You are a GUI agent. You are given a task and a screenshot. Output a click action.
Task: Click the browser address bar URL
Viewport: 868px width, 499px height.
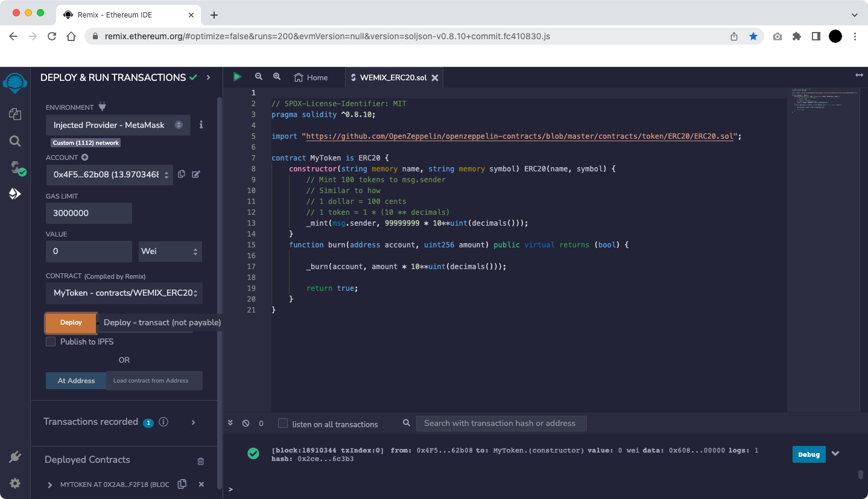coord(327,36)
